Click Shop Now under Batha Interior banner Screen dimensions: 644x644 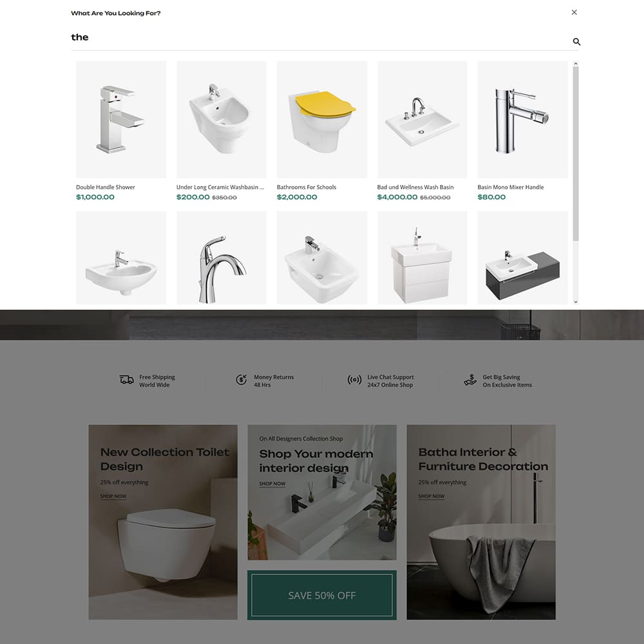(431, 496)
